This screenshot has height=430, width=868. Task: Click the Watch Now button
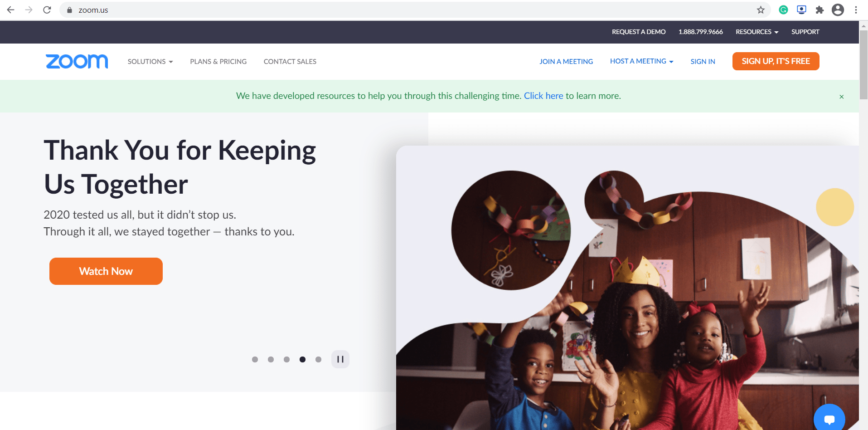coord(106,271)
